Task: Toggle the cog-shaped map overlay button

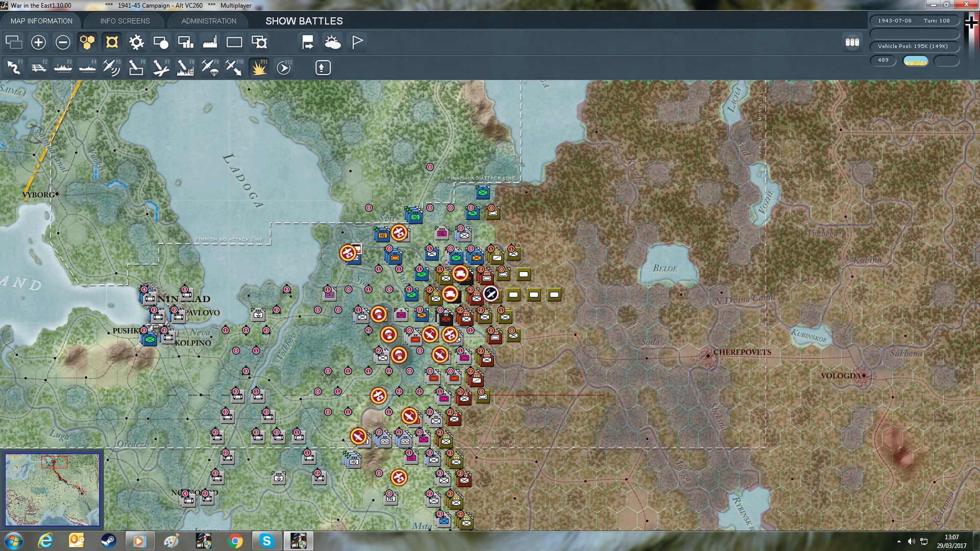Action: coord(136,42)
